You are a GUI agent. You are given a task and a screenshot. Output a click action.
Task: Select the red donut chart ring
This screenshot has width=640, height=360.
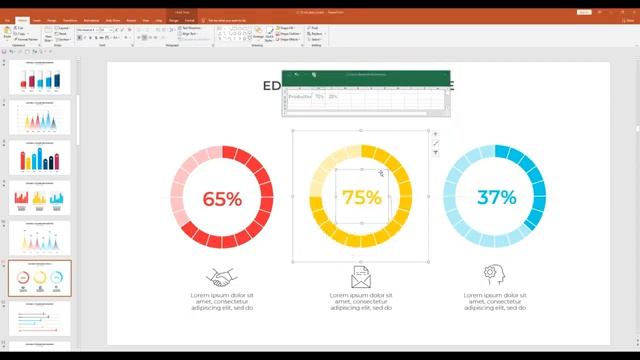[267, 197]
